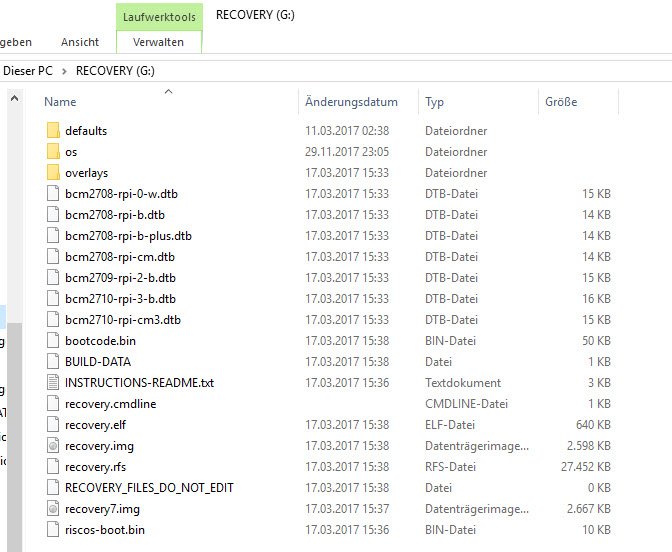Select the file name riscos-boot.bin
This screenshot has width=672, height=552.
[105, 530]
